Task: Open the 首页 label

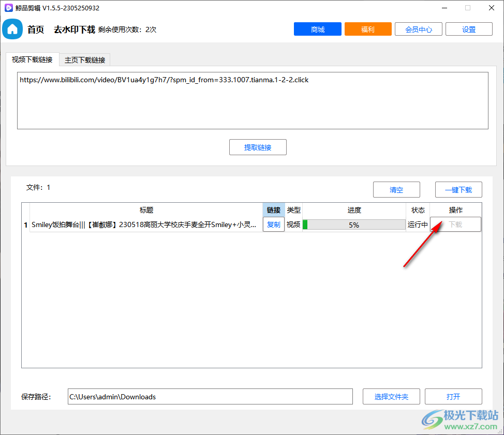Action: coord(36,29)
